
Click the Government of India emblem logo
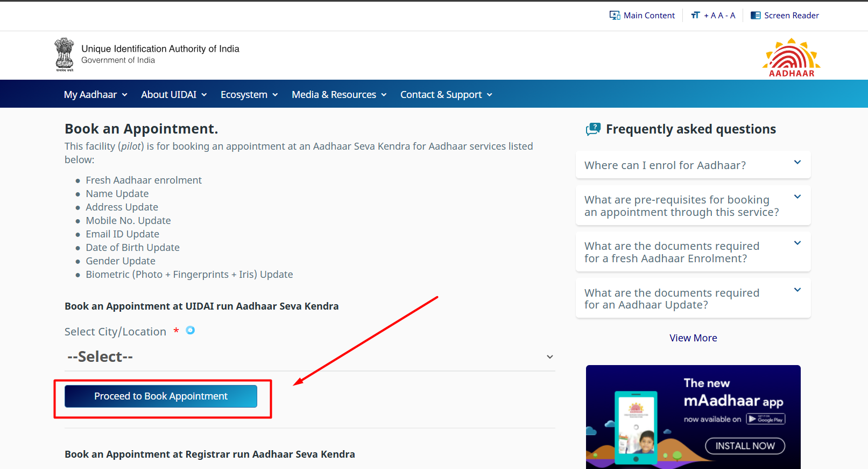click(x=64, y=54)
